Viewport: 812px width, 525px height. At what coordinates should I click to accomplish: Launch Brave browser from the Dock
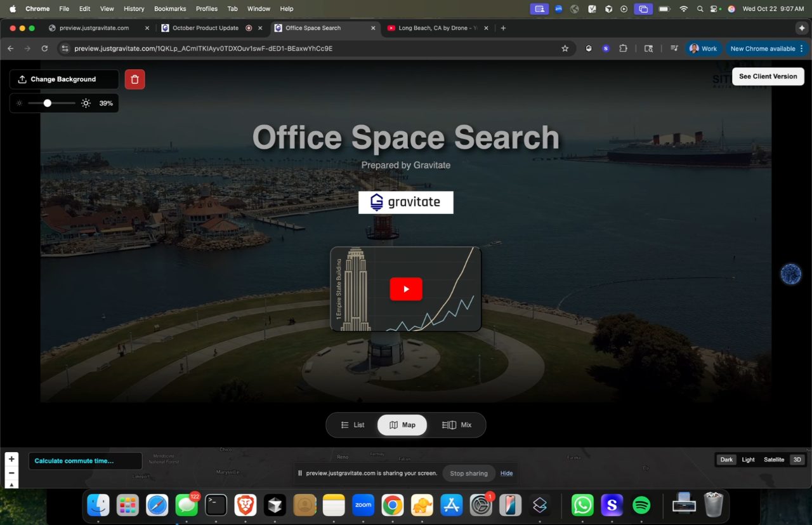click(x=246, y=505)
